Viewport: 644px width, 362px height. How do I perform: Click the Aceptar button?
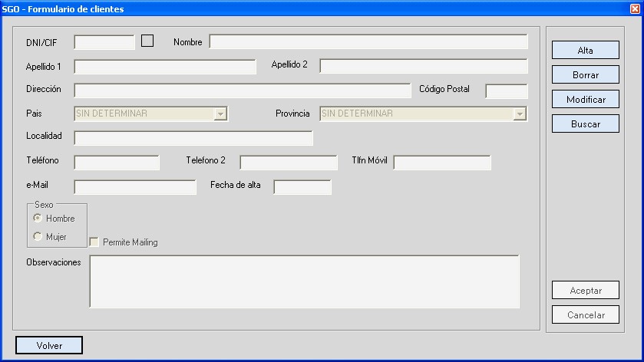pos(585,290)
